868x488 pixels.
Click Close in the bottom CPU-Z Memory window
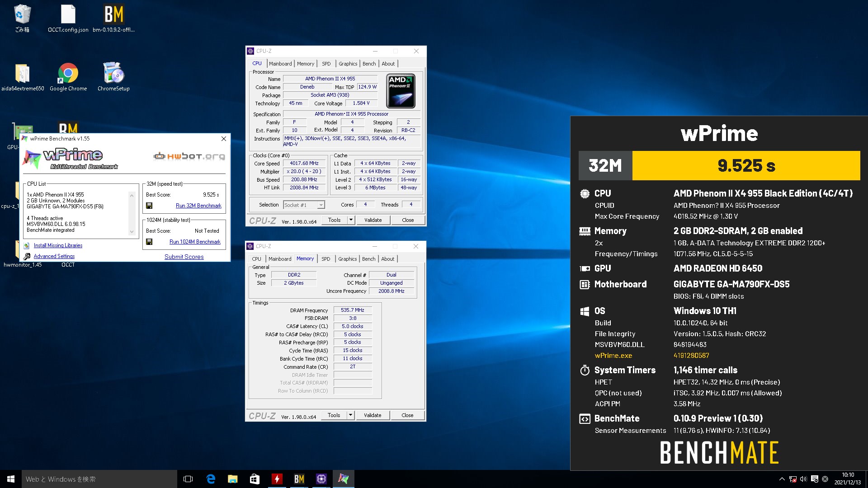pos(407,415)
